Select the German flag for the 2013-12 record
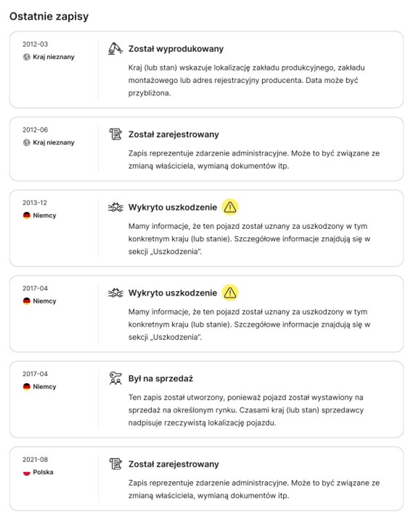 [x=26, y=215]
